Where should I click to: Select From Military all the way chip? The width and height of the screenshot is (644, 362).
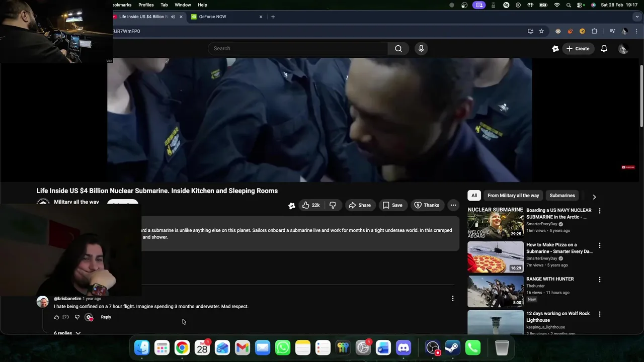coord(513,196)
